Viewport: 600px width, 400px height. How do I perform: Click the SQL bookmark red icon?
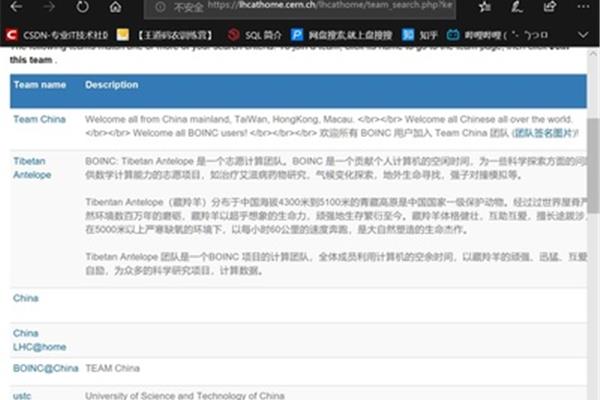tap(233, 35)
